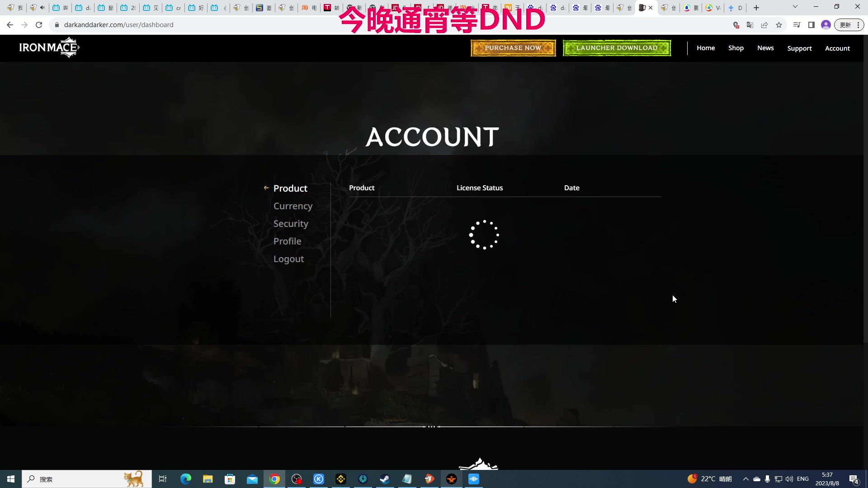Viewport: 868px width, 488px height.
Task: Open the translate page icon
Action: [x=750, y=25]
